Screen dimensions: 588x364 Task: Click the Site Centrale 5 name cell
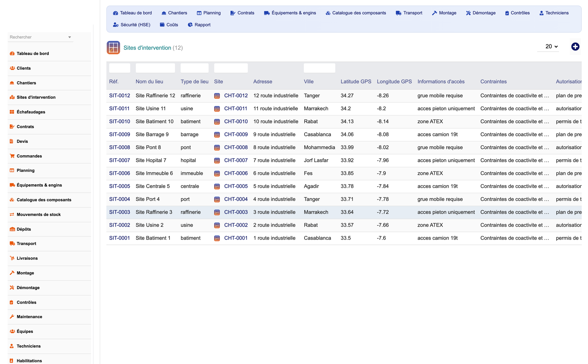[153, 186]
